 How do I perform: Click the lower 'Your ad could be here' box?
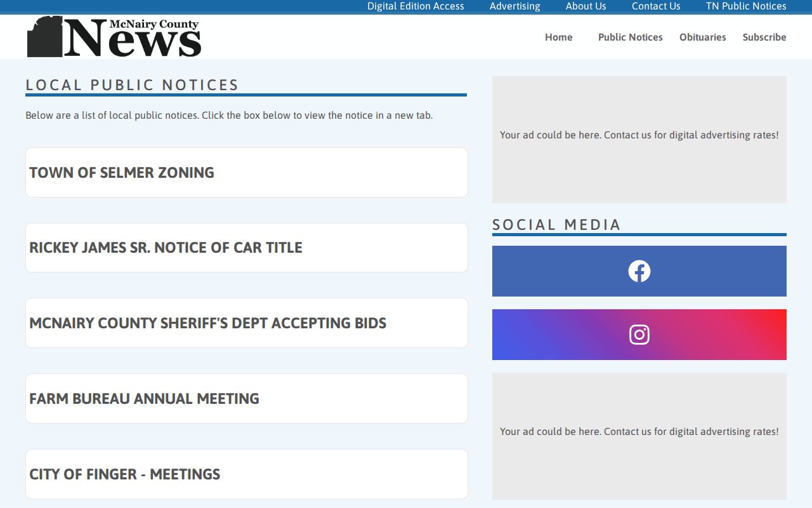click(x=639, y=436)
